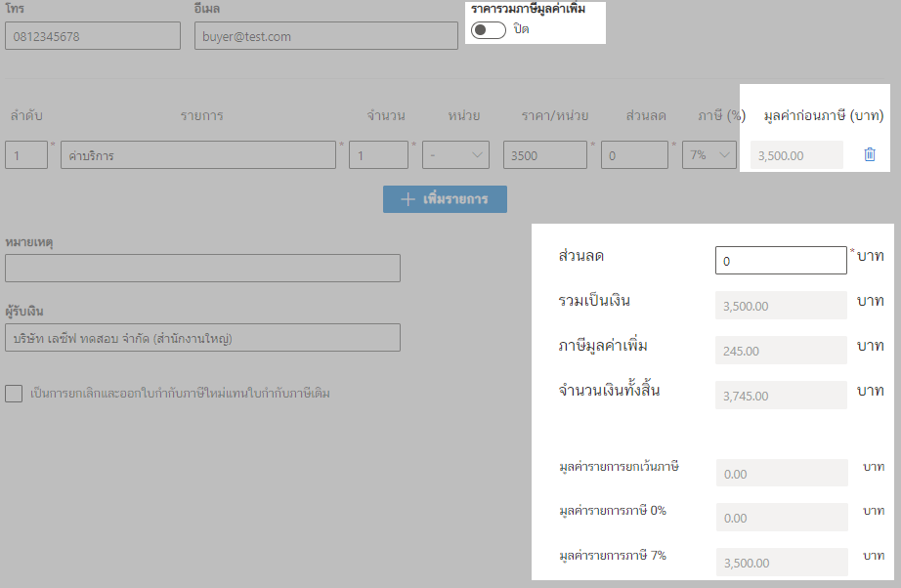901x588 pixels.
Task: Click the ลำดับ sequence number field
Action: click(26, 155)
